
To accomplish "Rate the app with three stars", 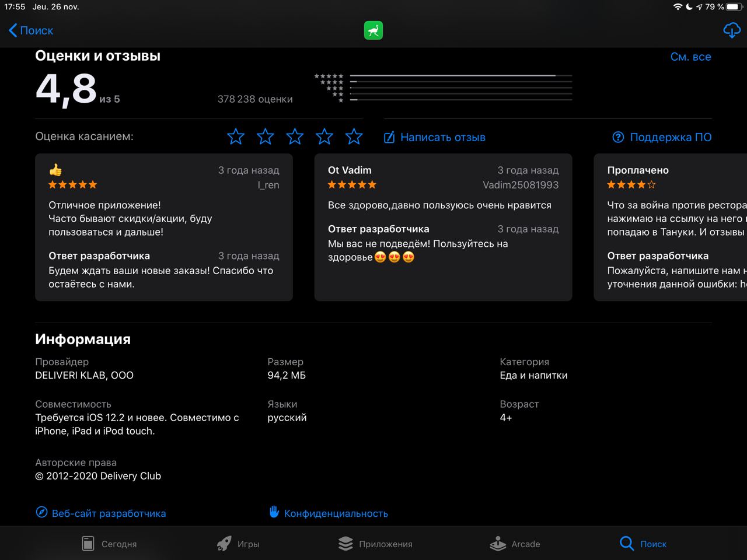I will 295,136.
